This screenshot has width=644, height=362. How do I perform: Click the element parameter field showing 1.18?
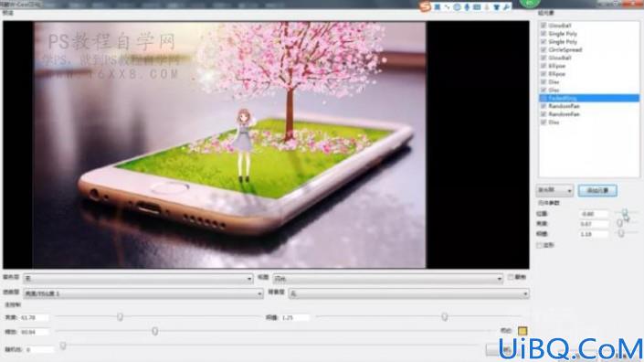pyautogui.click(x=593, y=234)
